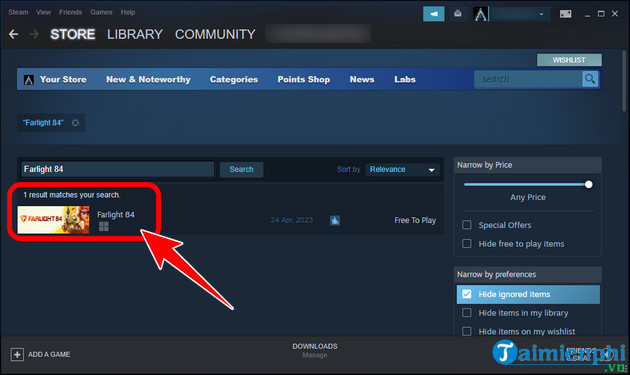Open the Farlight 84 game thumbnail
Screen dimensions: 630x375
pos(53,219)
